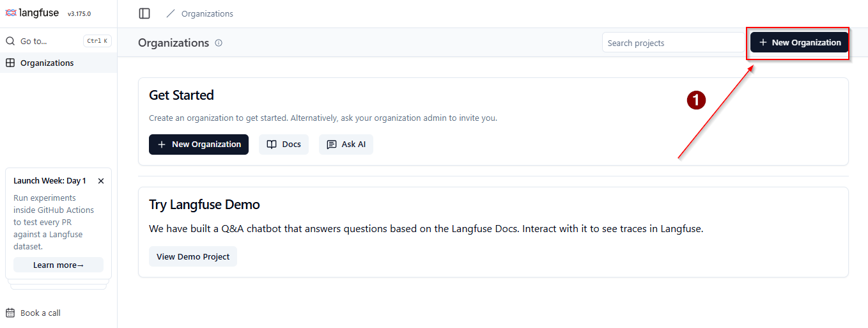
Task: Click the Langfuse logo
Action: [33, 13]
